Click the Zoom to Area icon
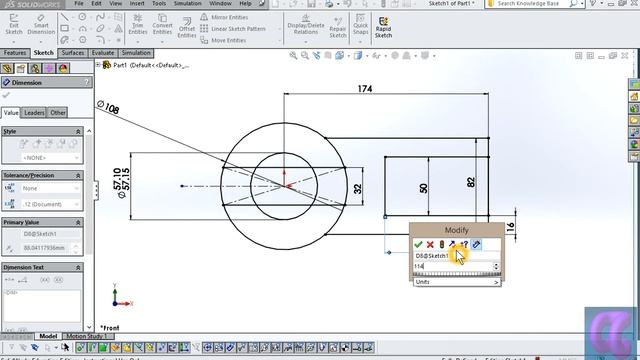Screen dimensions: 640x360 point(304,56)
